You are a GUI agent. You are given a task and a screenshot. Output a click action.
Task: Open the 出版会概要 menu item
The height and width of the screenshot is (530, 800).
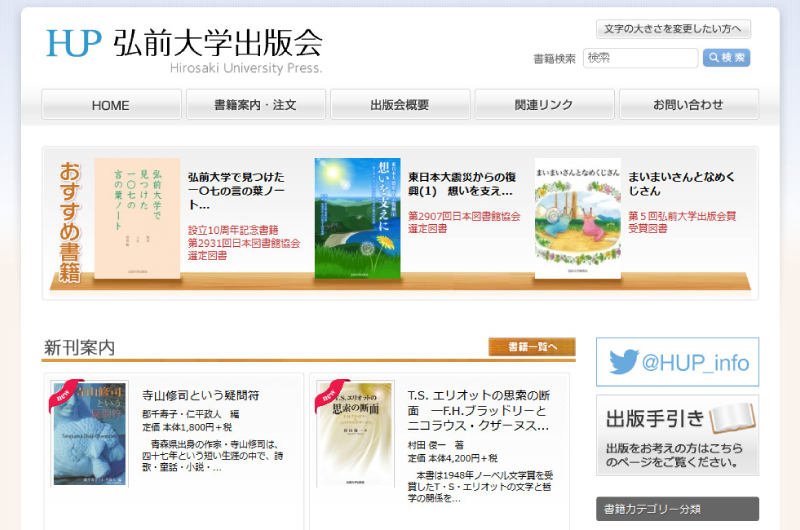400,105
